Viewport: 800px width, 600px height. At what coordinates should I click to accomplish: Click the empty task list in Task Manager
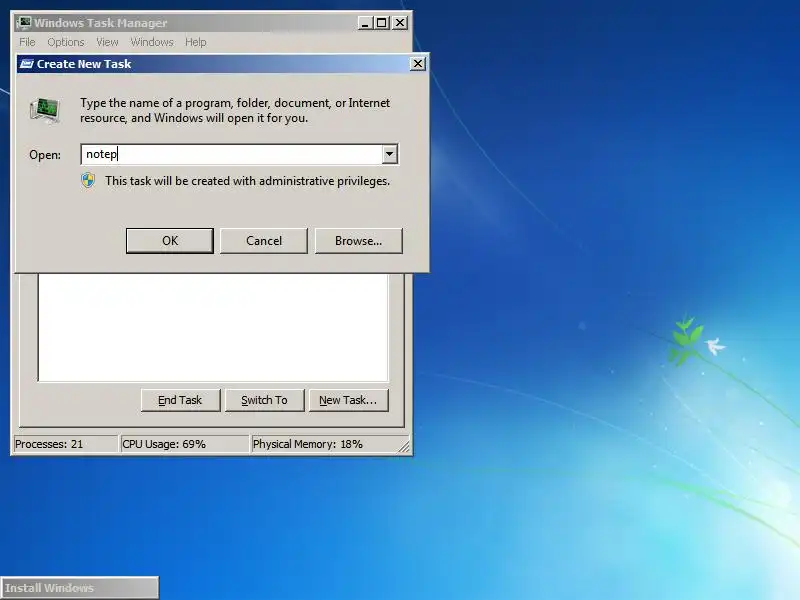pos(213,328)
